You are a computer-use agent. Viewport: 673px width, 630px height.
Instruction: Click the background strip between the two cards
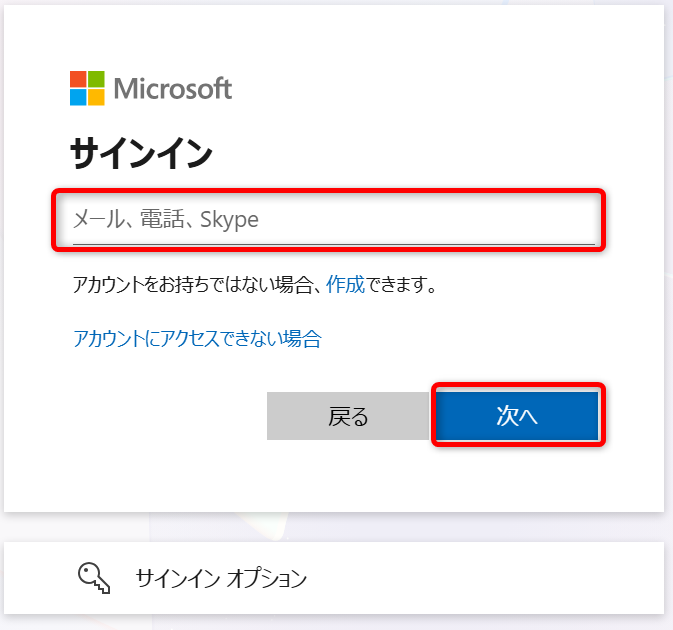pos(333,527)
